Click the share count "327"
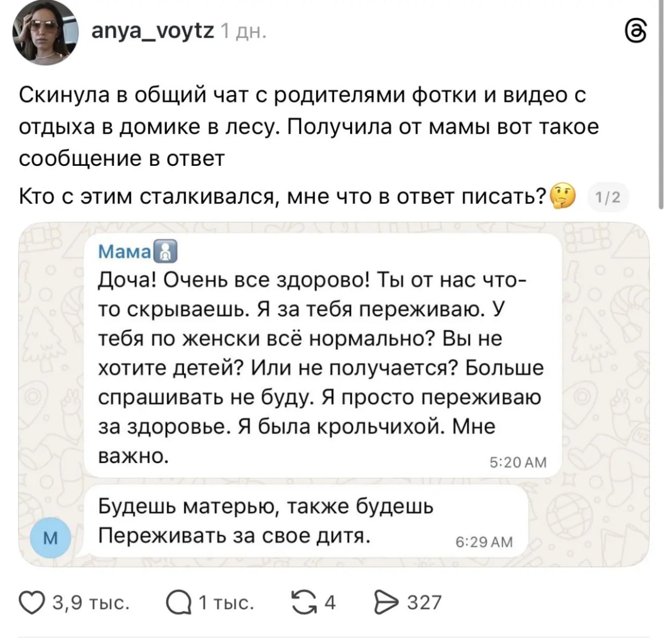 click(x=424, y=603)
